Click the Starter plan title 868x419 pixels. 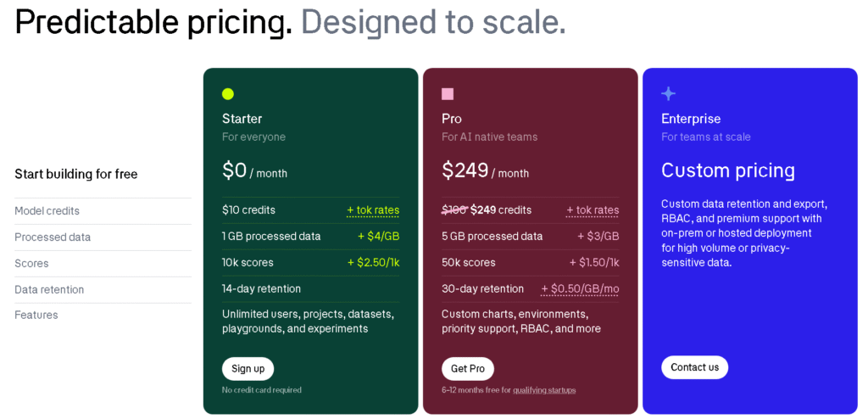tap(242, 119)
